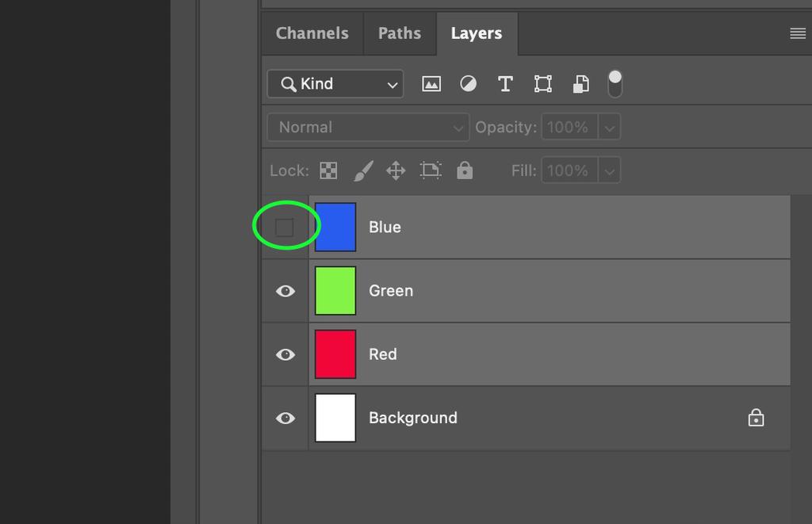Screen dimensions: 812x524
Task: Lock image pixels brush icon
Action: tap(362, 170)
